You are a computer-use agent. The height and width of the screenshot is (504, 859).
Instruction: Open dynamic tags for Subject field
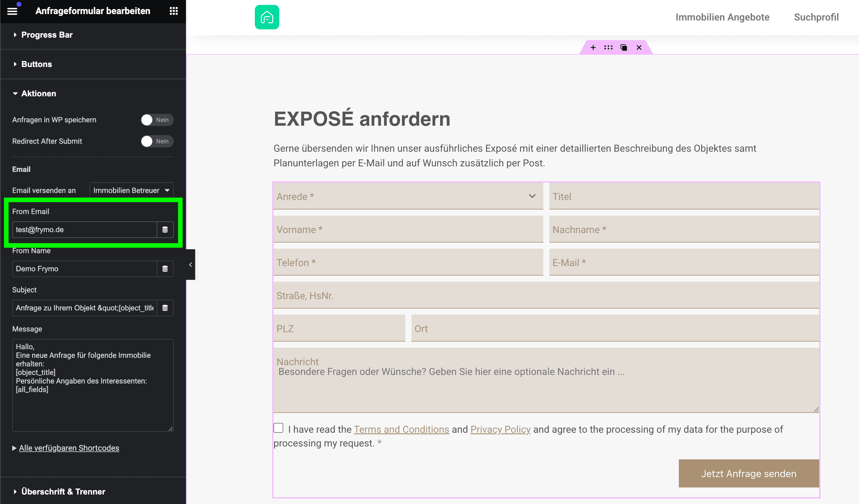[165, 308]
